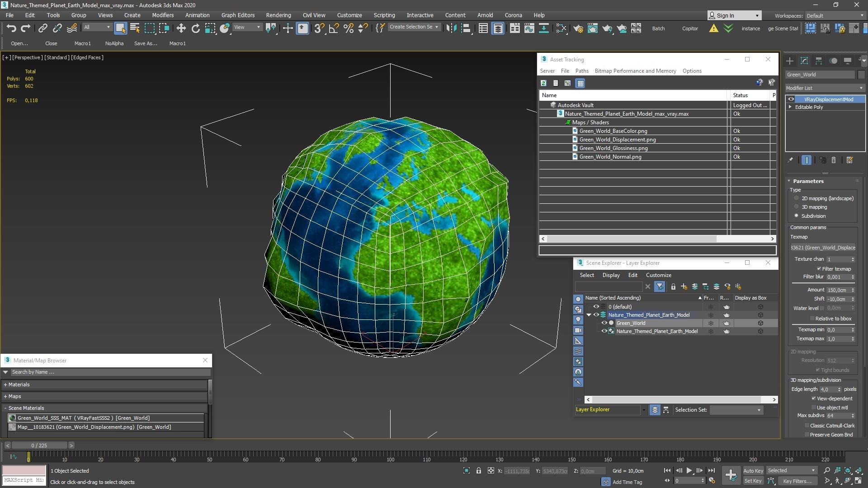Toggle View-dependent checkbox
Viewport: 868px width, 488px height.
(x=813, y=399)
